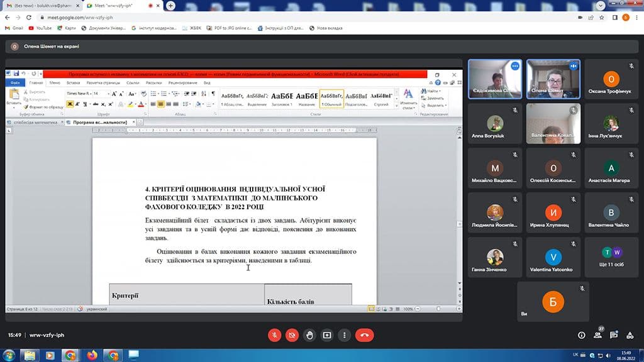This screenshot has width=644, height=362.
Task: Click Формат по образцу format painter
Action: (x=43, y=107)
